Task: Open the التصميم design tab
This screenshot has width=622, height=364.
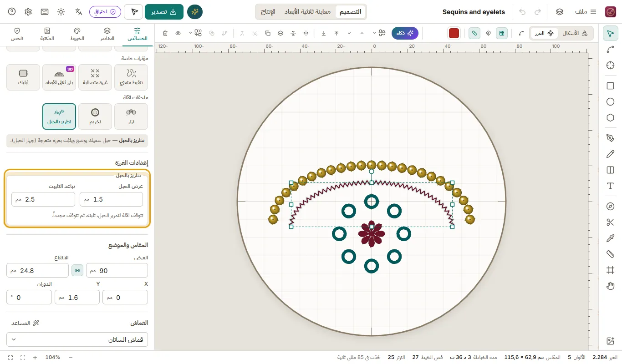Action: click(x=350, y=12)
